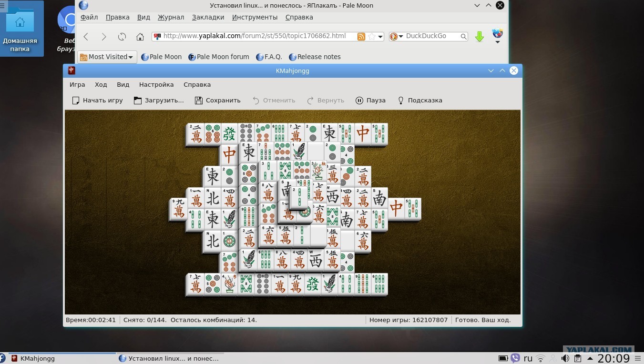Open Pale Moon's Вид menu
The height and width of the screenshot is (364, 644).
[143, 17]
